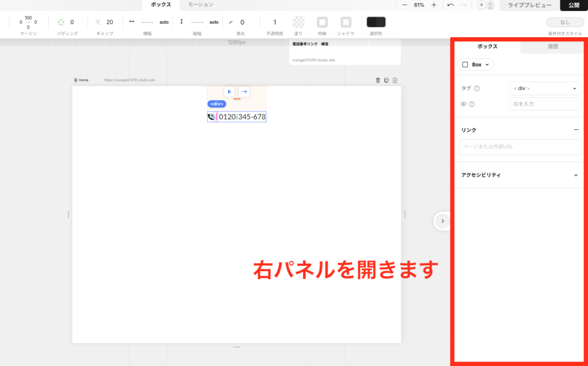
Task: Click the align button above the div box
Action: (x=229, y=91)
